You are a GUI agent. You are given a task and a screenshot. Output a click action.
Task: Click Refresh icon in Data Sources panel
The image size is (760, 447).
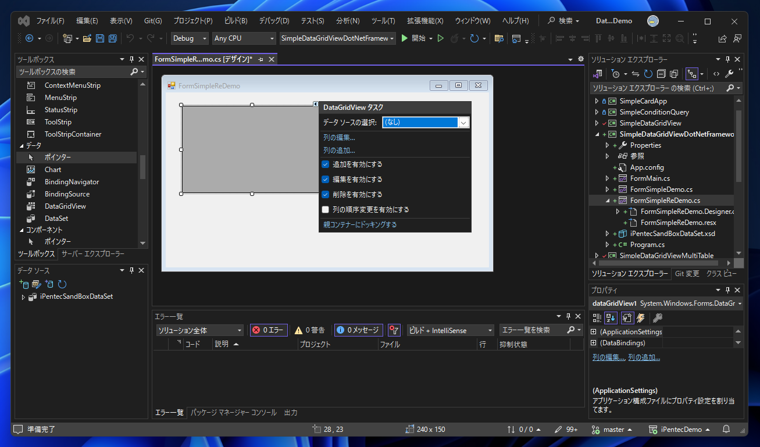[x=62, y=284]
